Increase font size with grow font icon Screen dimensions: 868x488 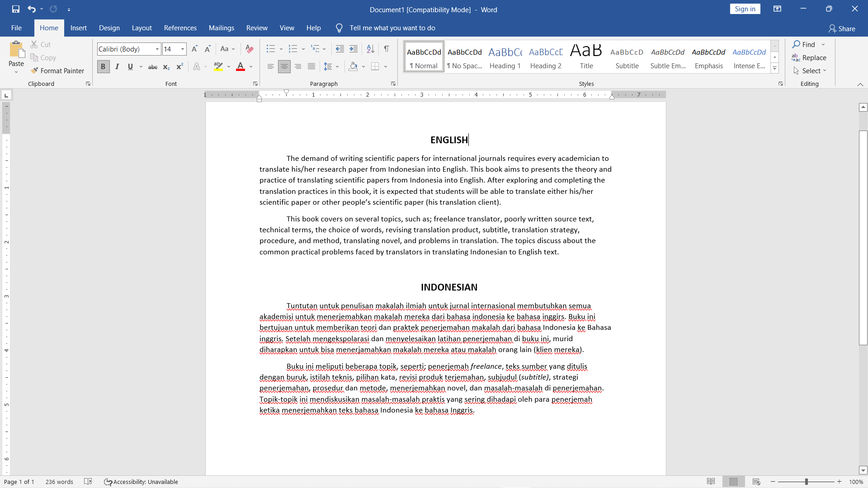pyautogui.click(x=194, y=49)
